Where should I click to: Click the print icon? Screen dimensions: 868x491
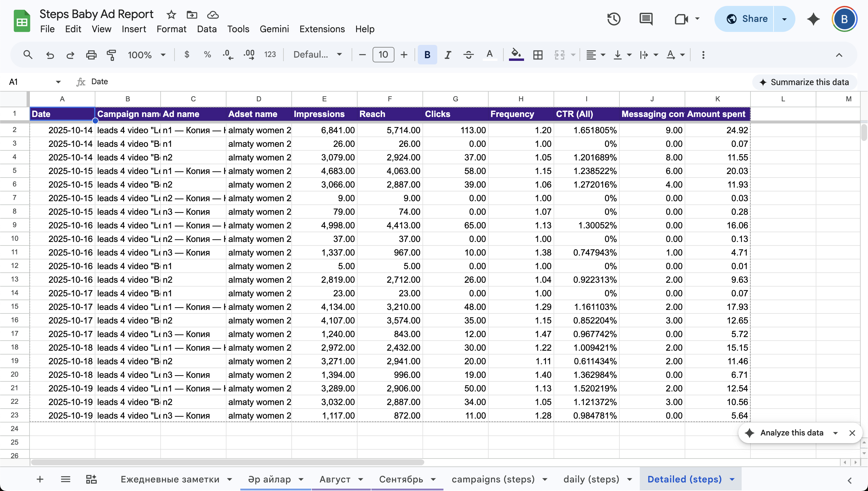point(91,55)
